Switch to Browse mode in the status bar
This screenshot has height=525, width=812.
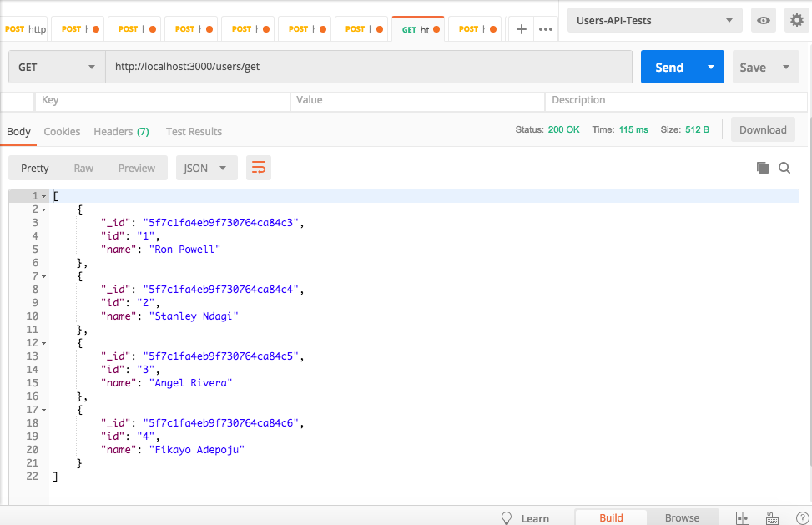[x=682, y=517]
